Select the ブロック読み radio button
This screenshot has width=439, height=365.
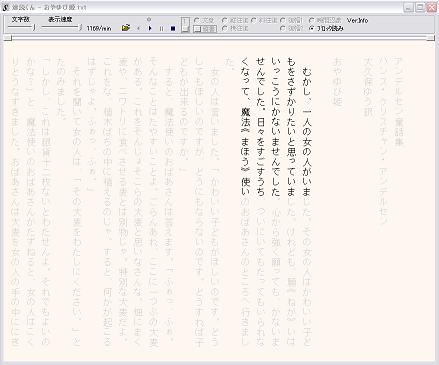point(311,28)
